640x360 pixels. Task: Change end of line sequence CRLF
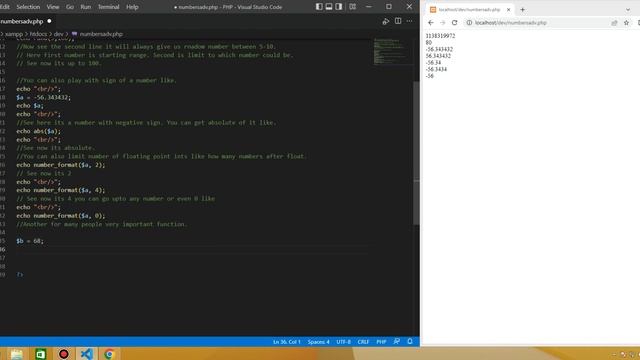(363, 342)
